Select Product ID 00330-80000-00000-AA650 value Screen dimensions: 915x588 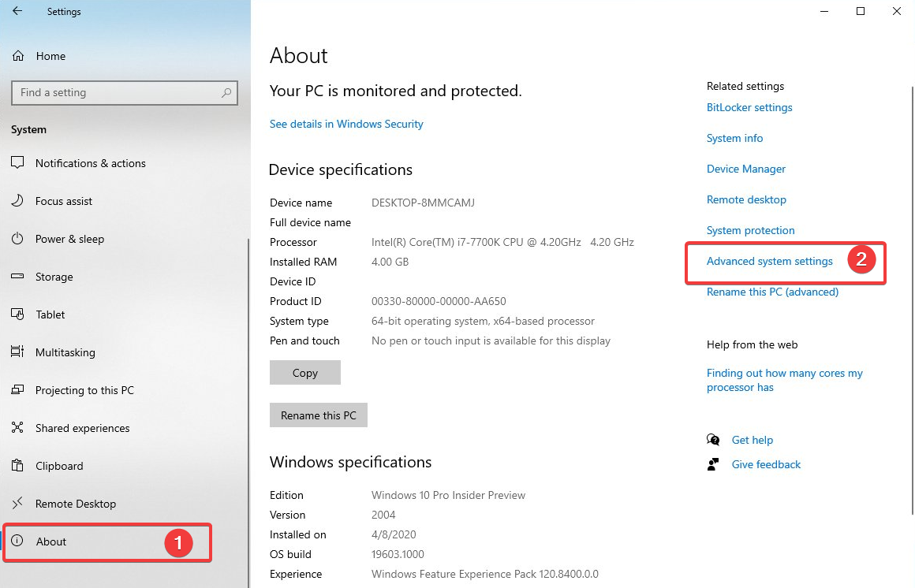[439, 301]
